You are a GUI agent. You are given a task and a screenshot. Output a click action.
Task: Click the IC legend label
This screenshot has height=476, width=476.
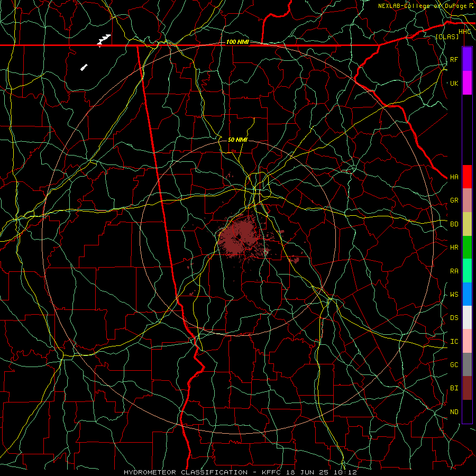coord(454,342)
